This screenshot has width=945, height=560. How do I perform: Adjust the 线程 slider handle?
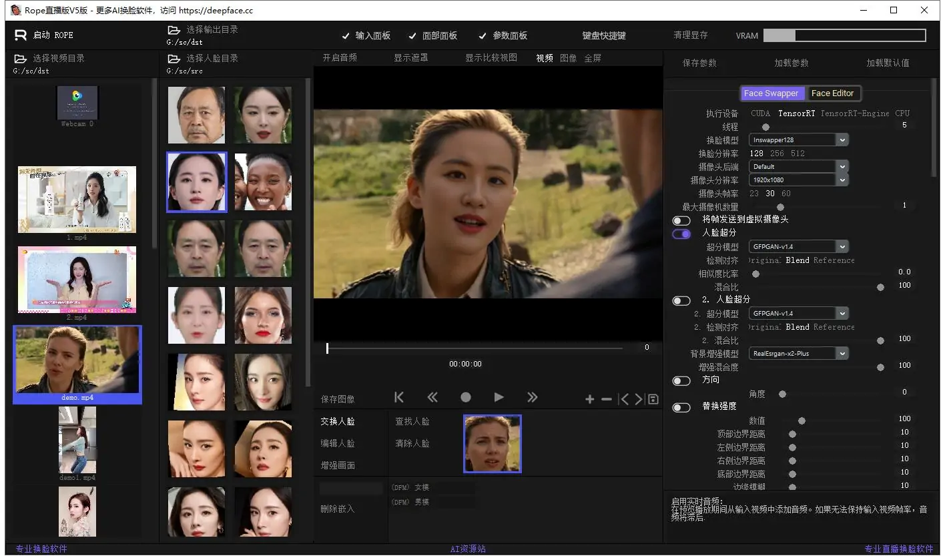pyautogui.click(x=765, y=127)
